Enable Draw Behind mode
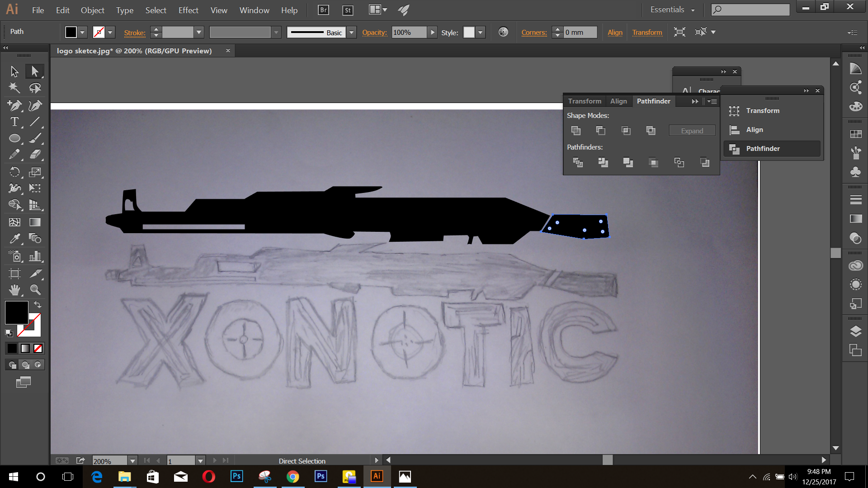Viewport: 868px width, 488px height. tap(25, 365)
